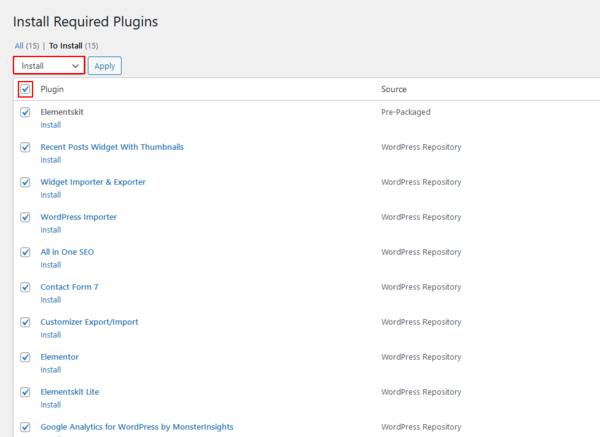
Task: Toggle the select-all checkbox in header
Action: (x=25, y=89)
